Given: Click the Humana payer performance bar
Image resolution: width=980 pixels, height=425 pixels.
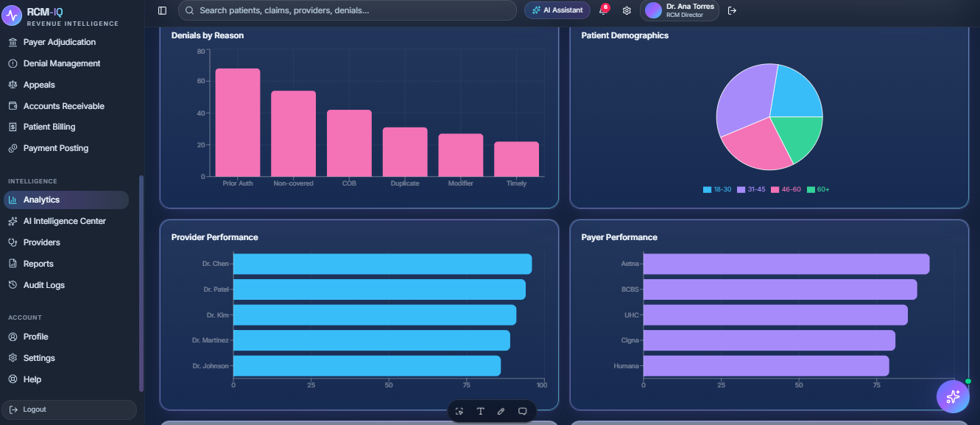Looking at the screenshot, I should pos(766,366).
